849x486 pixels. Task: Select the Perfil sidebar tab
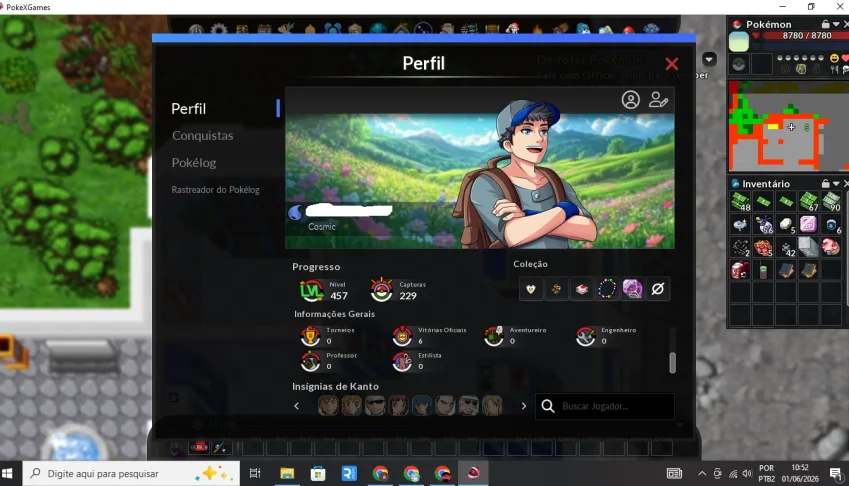click(x=188, y=109)
